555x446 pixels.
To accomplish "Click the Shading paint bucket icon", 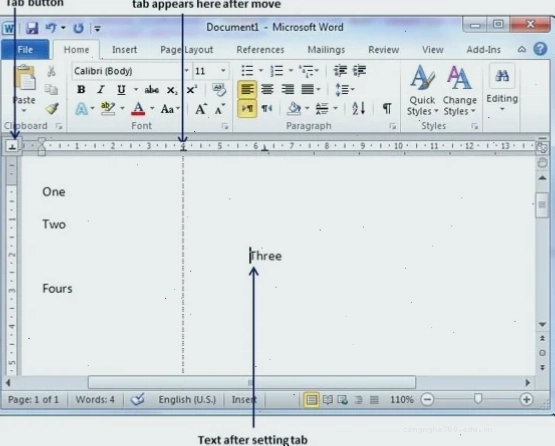I will coord(294,108).
